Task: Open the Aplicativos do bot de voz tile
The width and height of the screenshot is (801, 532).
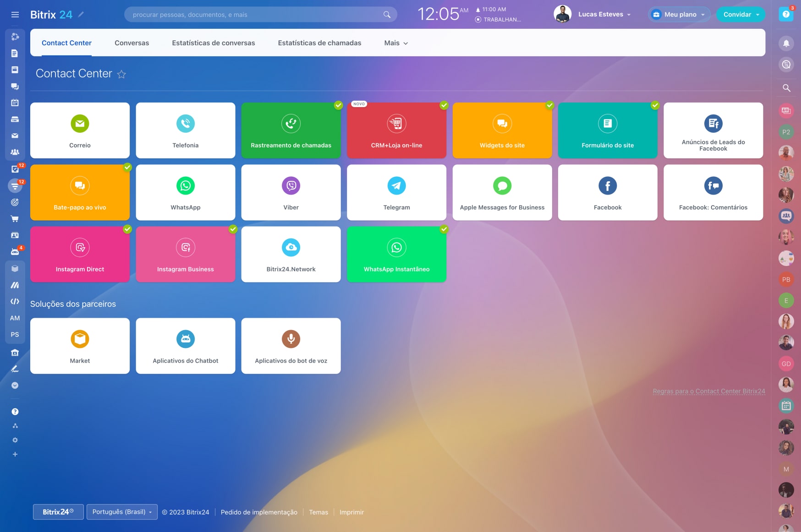Action: coord(291,346)
